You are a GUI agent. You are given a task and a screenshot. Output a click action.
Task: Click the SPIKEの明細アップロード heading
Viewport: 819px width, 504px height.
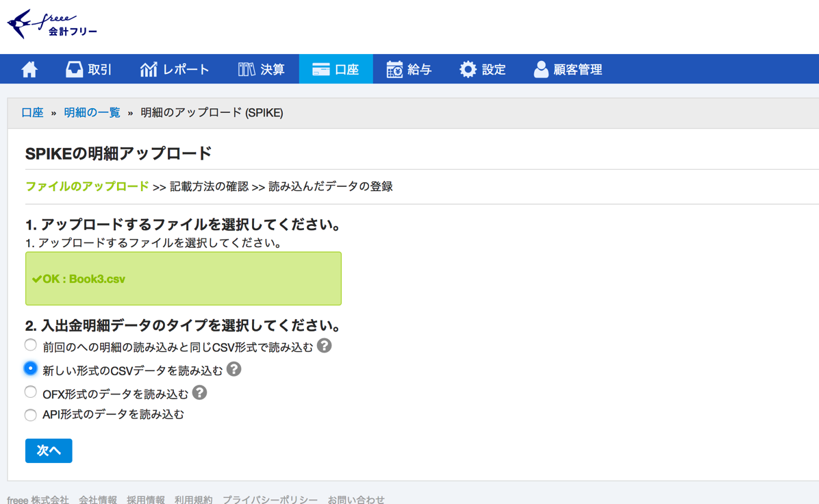118,153
